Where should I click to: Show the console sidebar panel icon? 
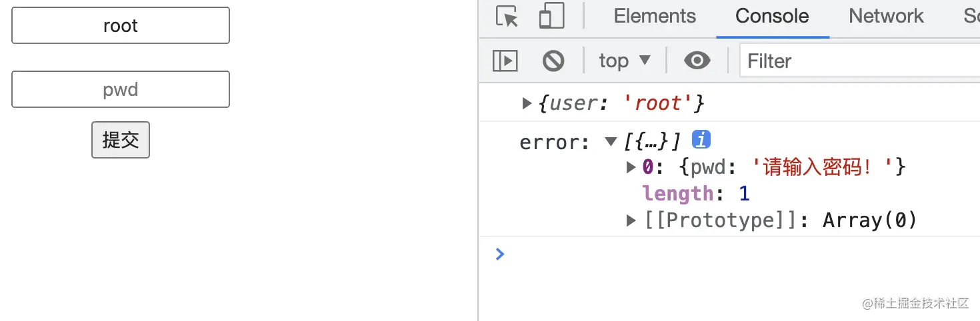505,61
